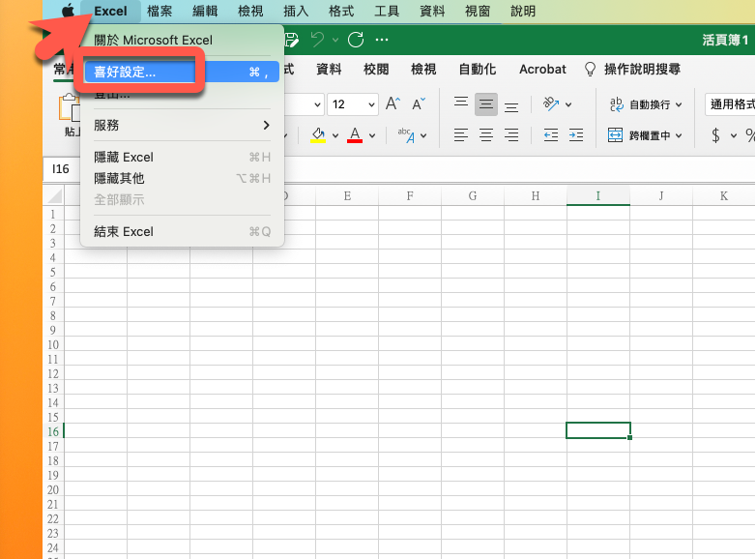The height and width of the screenshot is (559, 756).
Task: Click the redo arrow in the title bar
Action: point(356,40)
